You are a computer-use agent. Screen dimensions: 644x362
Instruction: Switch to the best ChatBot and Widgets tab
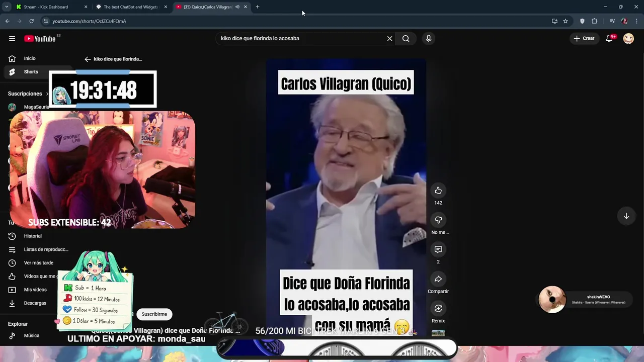(131, 7)
